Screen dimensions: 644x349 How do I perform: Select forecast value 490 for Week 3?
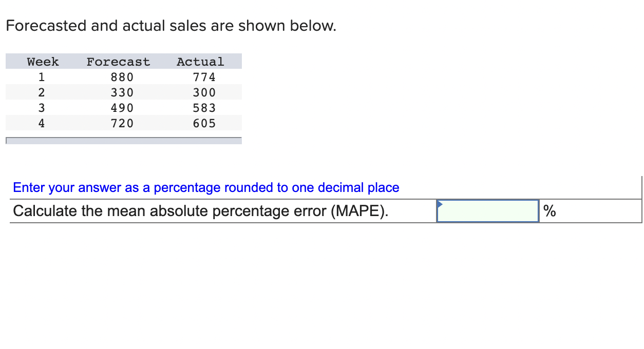click(x=122, y=107)
